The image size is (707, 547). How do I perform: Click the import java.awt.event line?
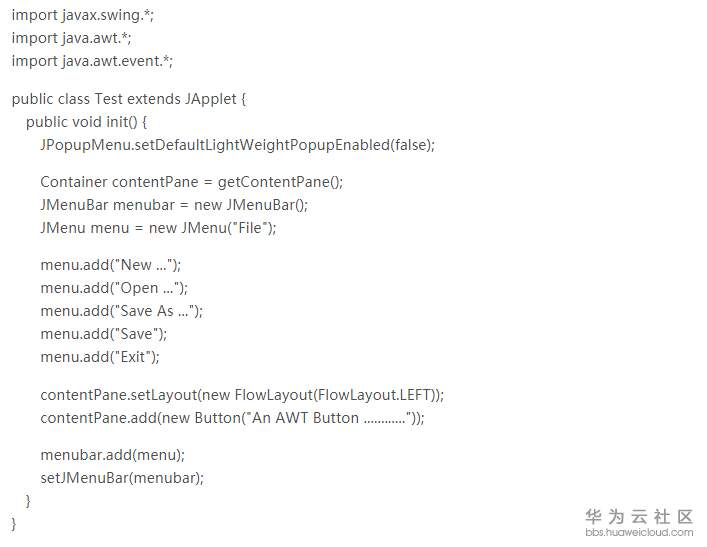(x=92, y=61)
